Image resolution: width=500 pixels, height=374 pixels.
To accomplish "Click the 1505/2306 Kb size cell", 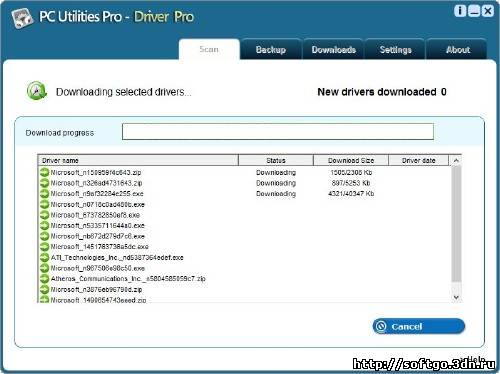I will coord(351,172).
